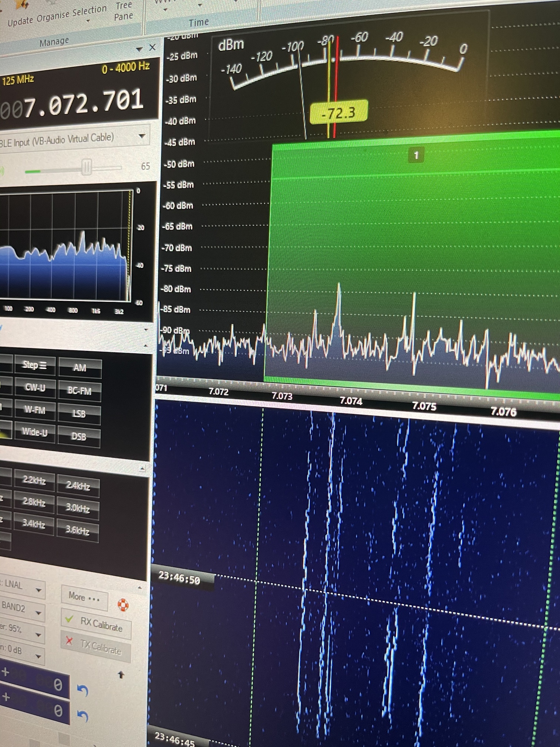Click the 0 - 4000 Hz filter range
Viewport: 560px width, 747px height.
click(126, 68)
